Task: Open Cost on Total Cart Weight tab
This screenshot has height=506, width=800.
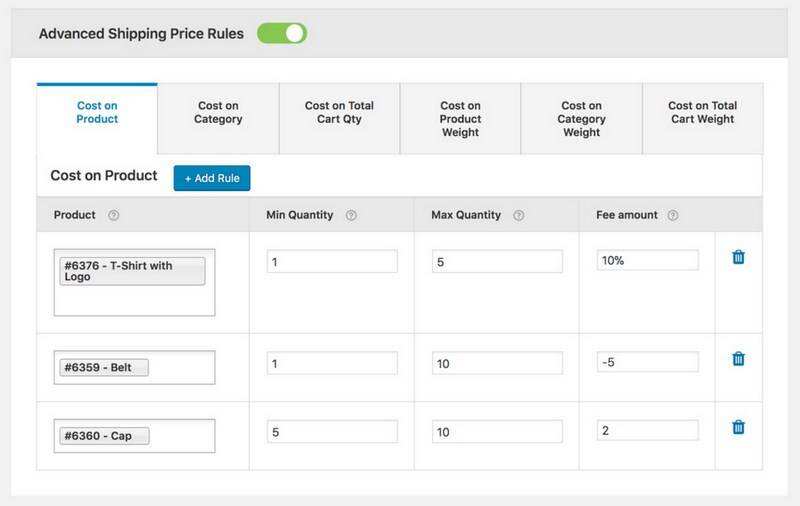Action: coord(702,112)
